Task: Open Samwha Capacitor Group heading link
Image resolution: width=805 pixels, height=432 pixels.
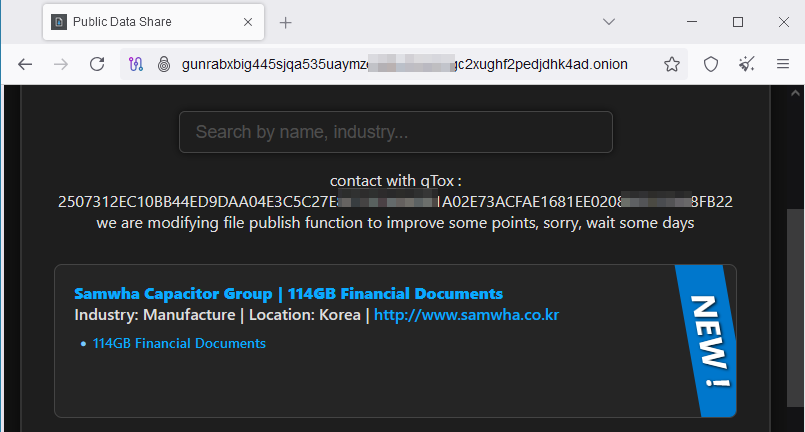Action: (x=289, y=293)
